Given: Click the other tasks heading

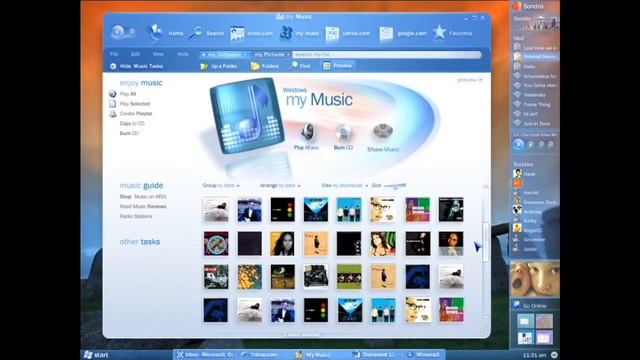Looking at the screenshot, I should (x=140, y=242).
